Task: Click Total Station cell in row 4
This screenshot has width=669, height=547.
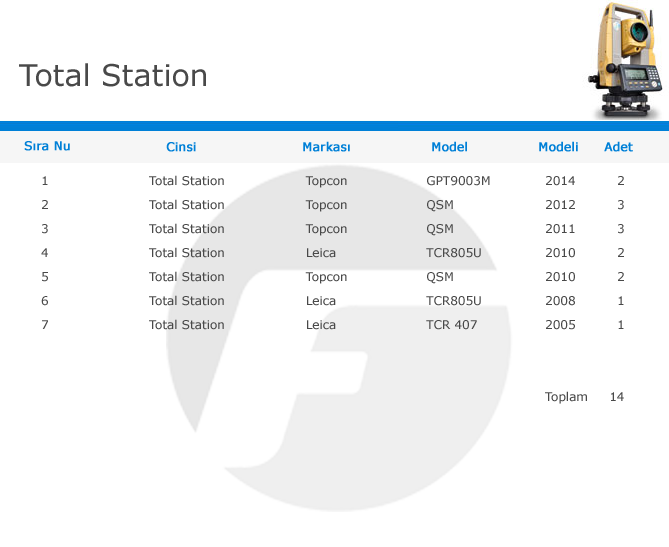Action: pos(186,253)
